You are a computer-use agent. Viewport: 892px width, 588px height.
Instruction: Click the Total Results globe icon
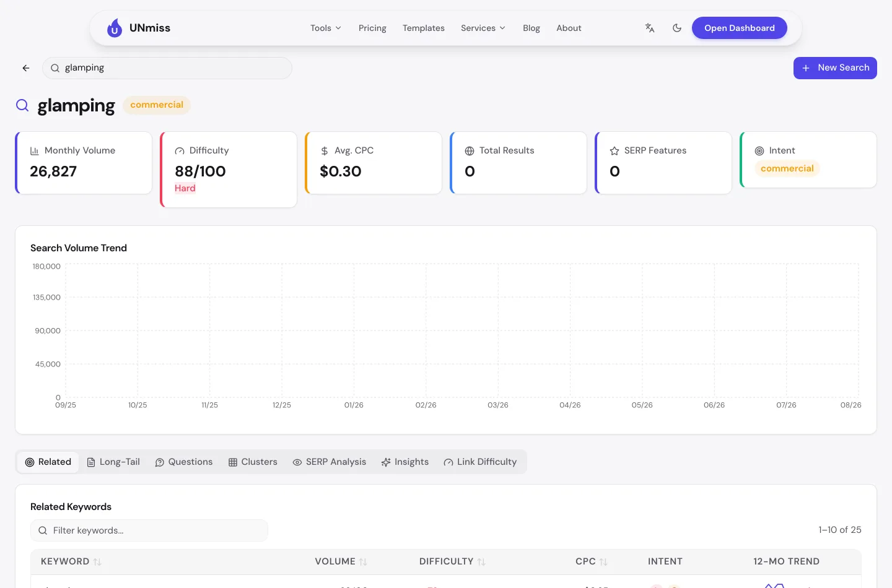click(x=470, y=151)
